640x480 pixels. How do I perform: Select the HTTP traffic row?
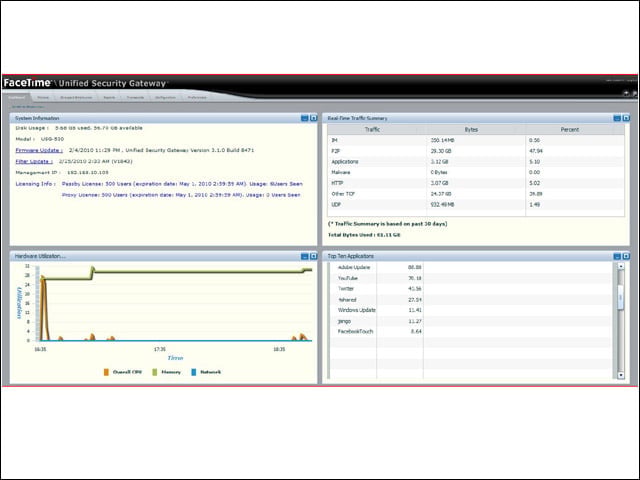coord(476,183)
